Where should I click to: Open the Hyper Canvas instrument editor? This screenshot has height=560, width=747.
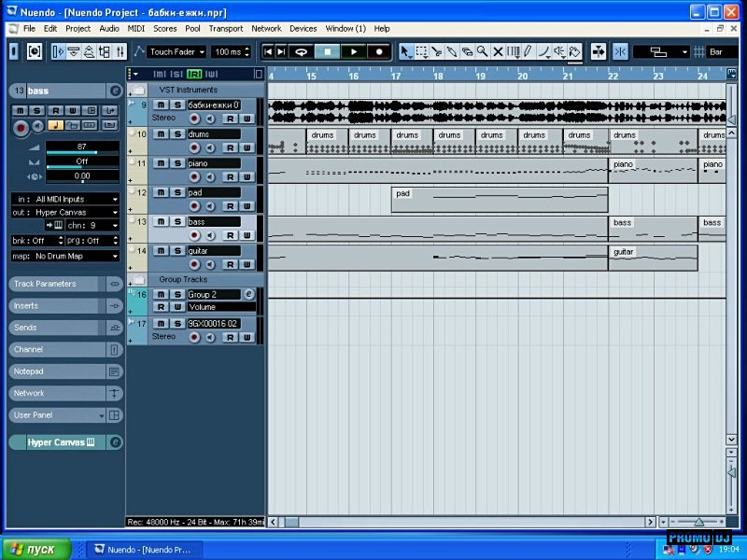coord(115,442)
